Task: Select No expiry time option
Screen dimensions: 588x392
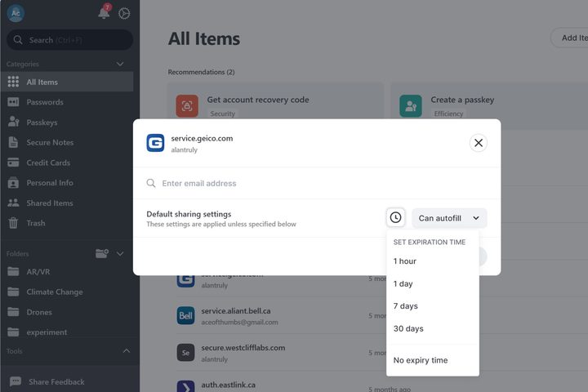Action: click(x=433, y=360)
